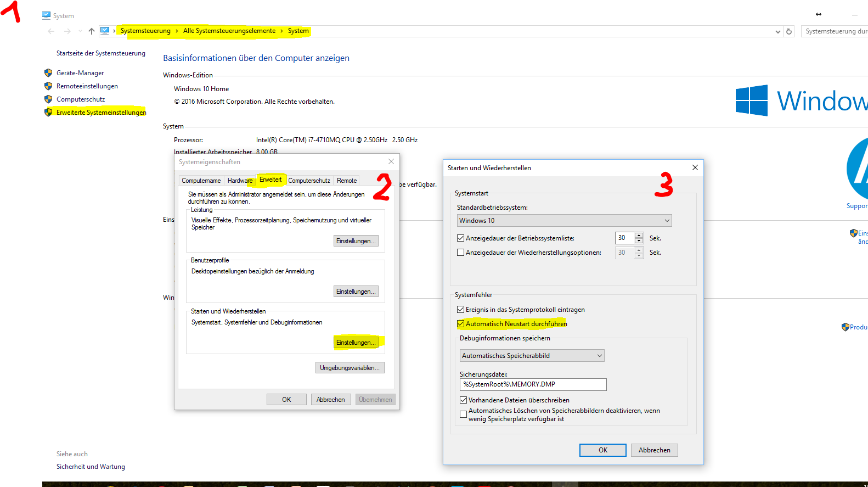Image resolution: width=868 pixels, height=487 pixels.
Task: Close the Systemeigenschaften dialog
Action: click(391, 161)
